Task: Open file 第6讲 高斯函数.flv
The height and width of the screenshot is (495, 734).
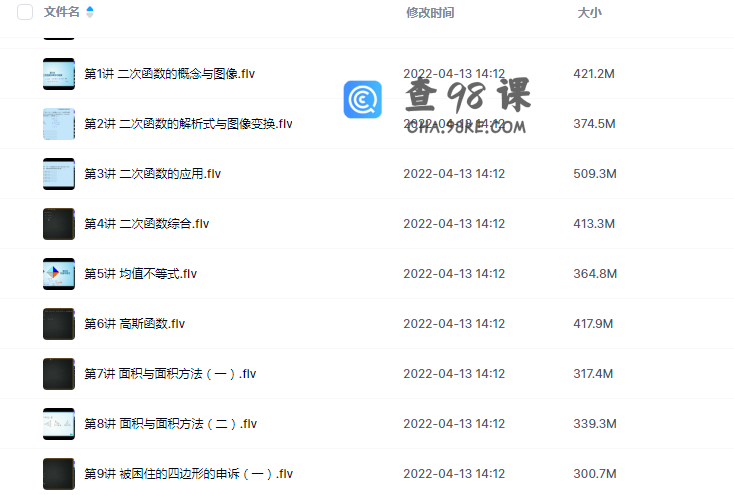Action: [x=134, y=324]
